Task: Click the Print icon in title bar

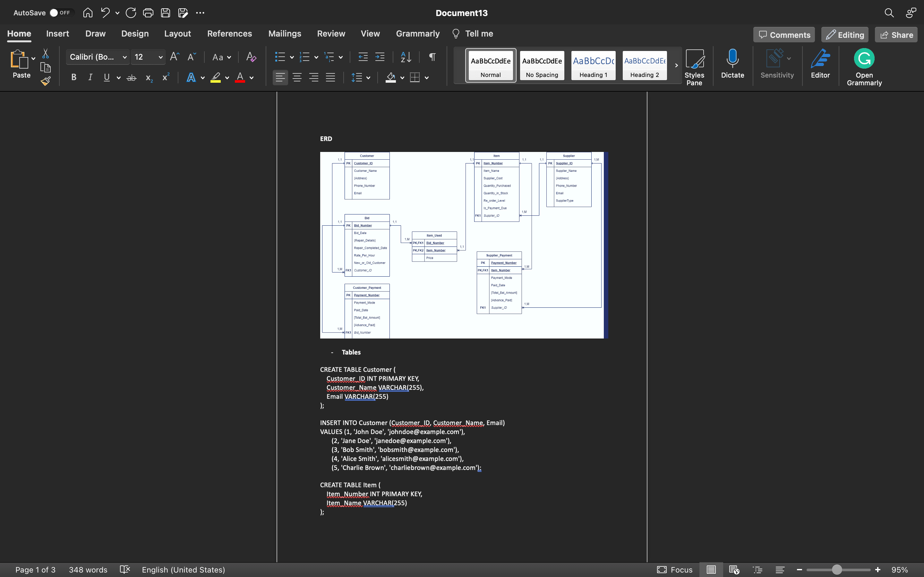Action: pos(148,13)
